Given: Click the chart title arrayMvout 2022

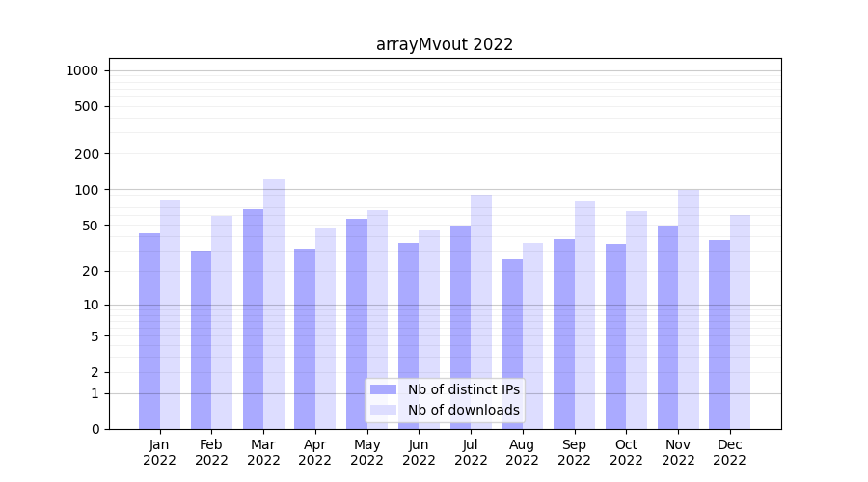Looking at the screenshot, I should pyautogui.click(x=445, y=44).
